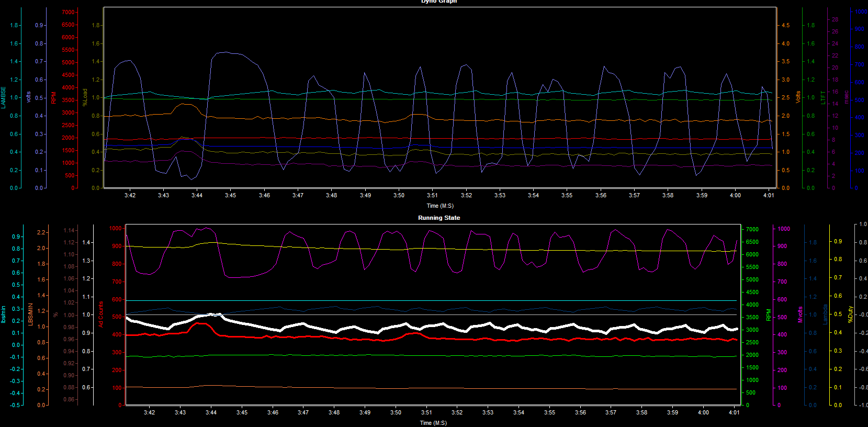Select the orange LBS/MIN axis label
Image resolution: width=868 pixels, height=427 pixels.
pyautogui.click(x=30, y=314)
